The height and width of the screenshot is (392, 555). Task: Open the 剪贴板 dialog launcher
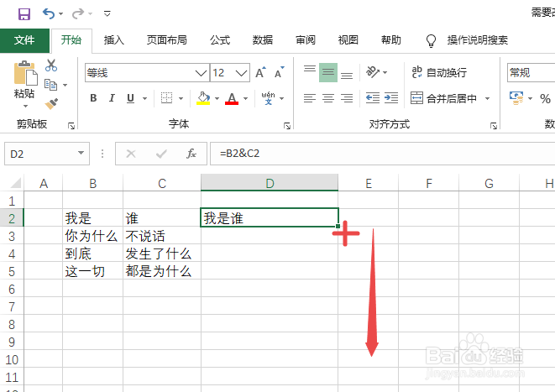pos(71,126)
